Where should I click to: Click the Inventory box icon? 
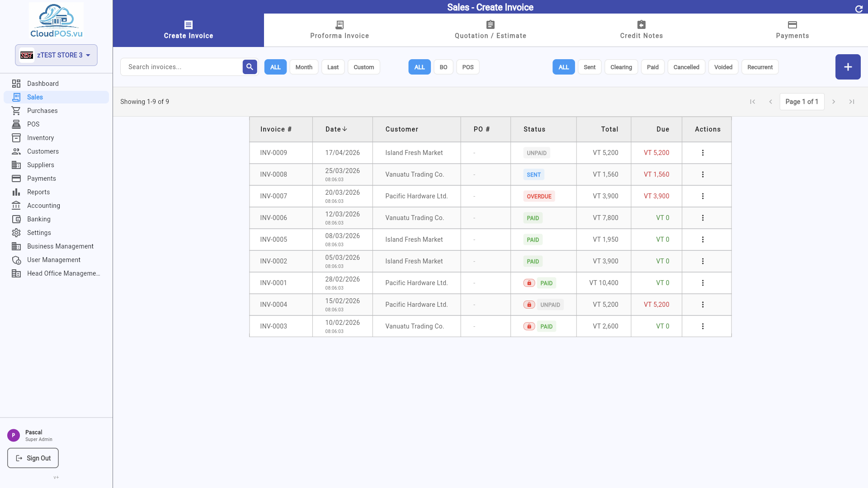[x=16, y=138]
